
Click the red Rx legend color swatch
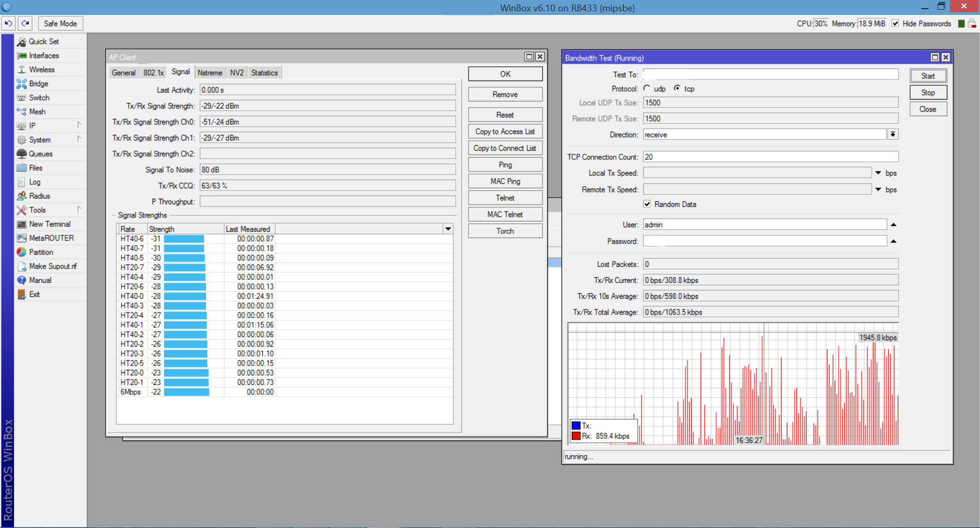click(x=576, y=436)
